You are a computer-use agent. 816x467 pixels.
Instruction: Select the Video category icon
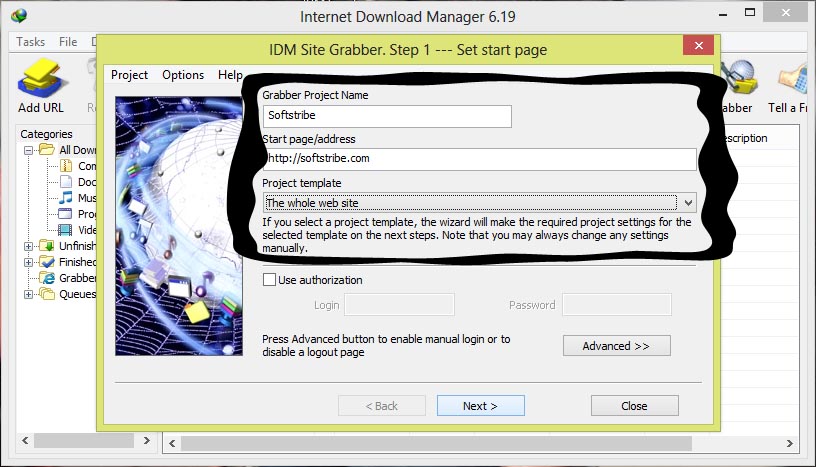point(65,230)
